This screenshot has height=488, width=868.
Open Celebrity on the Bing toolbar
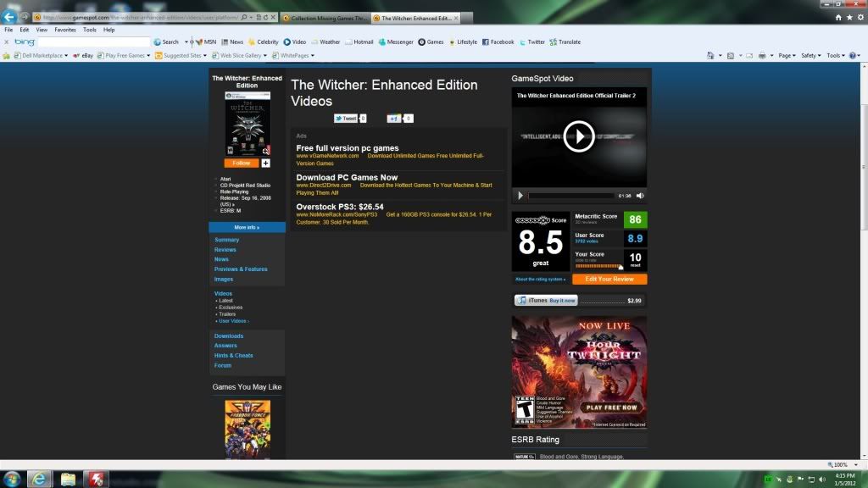pos(264,42)
